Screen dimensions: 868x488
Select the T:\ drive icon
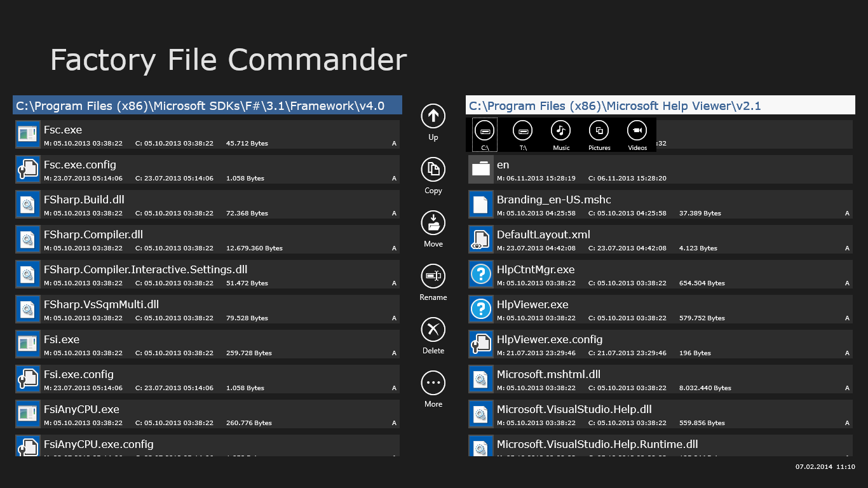click(x=523, y=131)
